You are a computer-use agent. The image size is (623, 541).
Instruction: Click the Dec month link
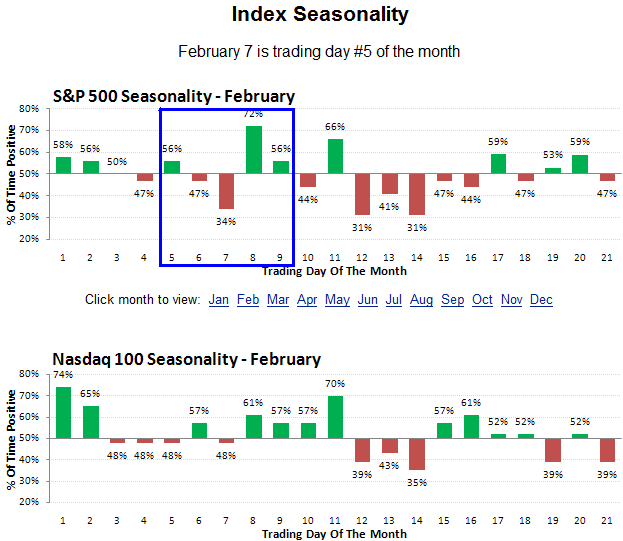pos(541,299)
